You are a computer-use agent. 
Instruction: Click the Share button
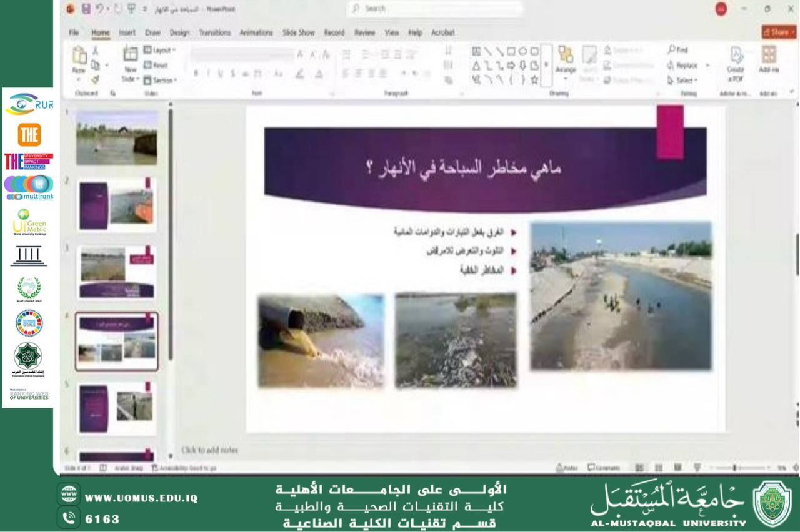[778, 32]
